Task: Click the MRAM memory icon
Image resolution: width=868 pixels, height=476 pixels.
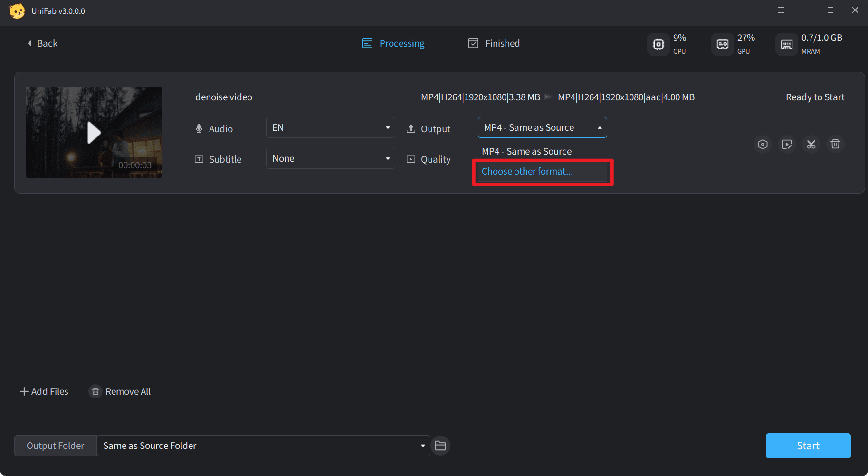Action: click(x=787, y=44)
